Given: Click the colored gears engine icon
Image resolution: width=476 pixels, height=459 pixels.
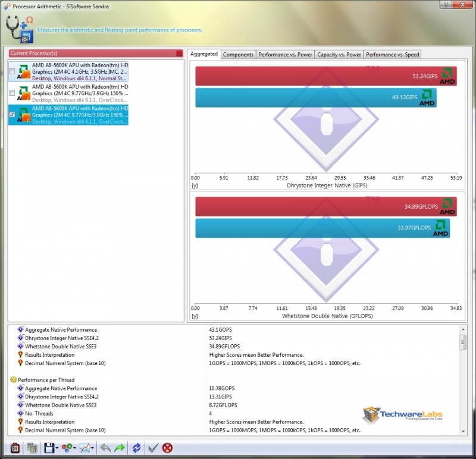Looking at the screenshot, I should [67, 448].
